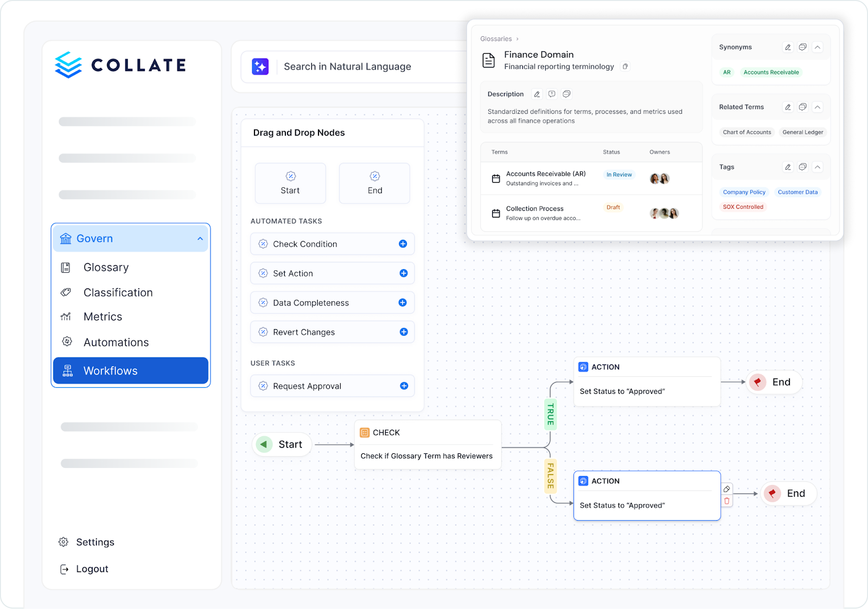
Task: Open the Related Terms comments icon
Action: click(803, 107)
